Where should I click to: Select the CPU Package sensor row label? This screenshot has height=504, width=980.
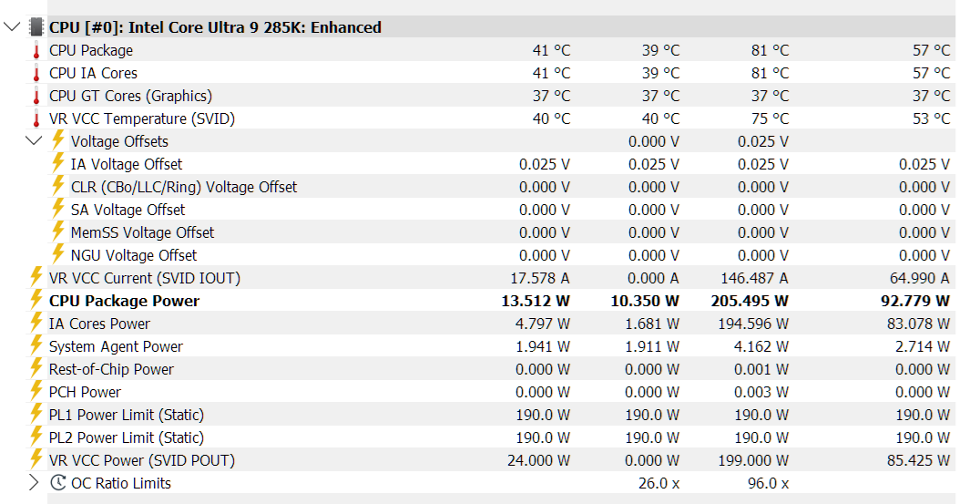click(x=91, y=51)
